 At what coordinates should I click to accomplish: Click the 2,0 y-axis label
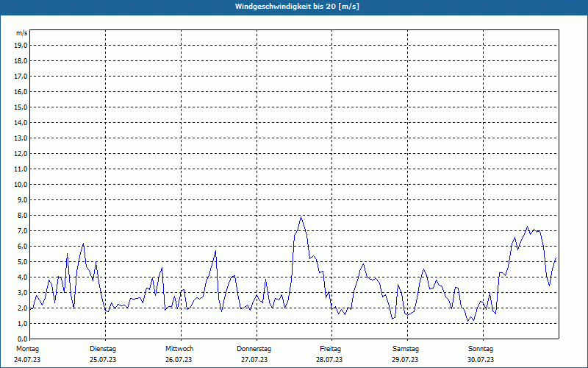coord(22,308)
